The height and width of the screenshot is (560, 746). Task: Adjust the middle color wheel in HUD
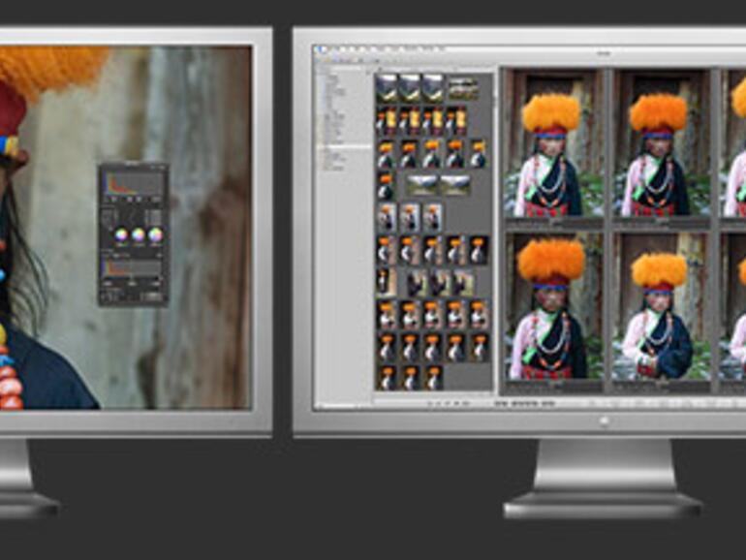point(139,235)
